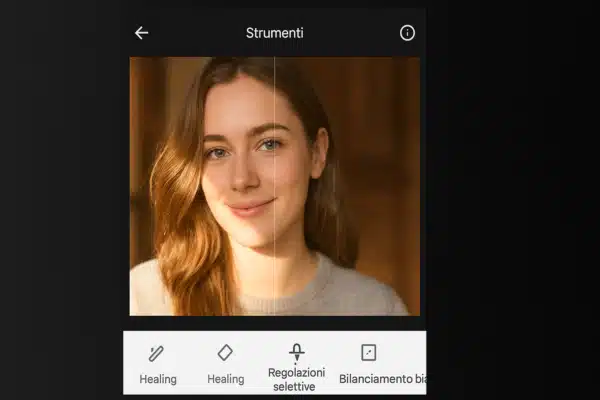Select the diamond-shaped Healing eraser icon
Image resolution: width=600 pixels, height=400 pixels.
(225, 353)
